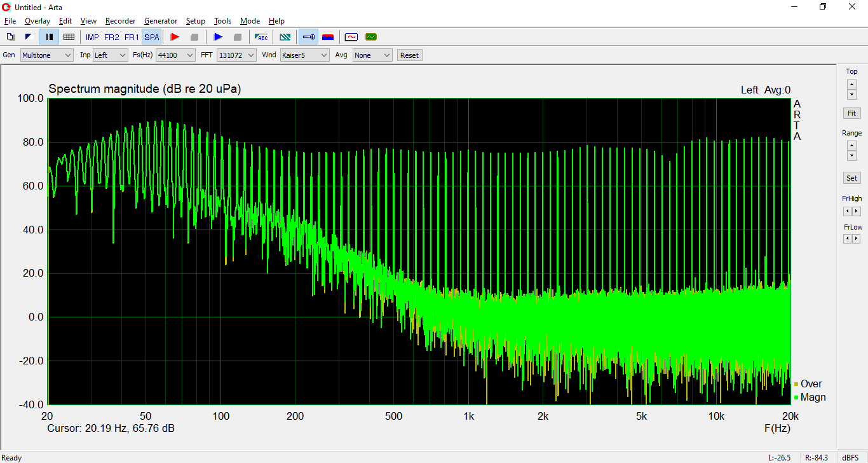This screenshot has height=463, width=868.
Task: Click the Cursor 20.19 Hz readout
Action: (x=111, y=429)
